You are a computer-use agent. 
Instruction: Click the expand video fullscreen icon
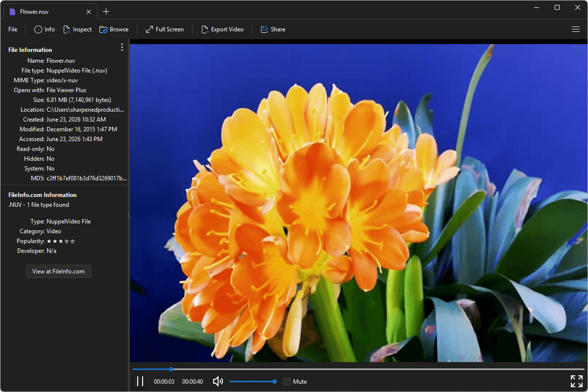tap(577, 381)
